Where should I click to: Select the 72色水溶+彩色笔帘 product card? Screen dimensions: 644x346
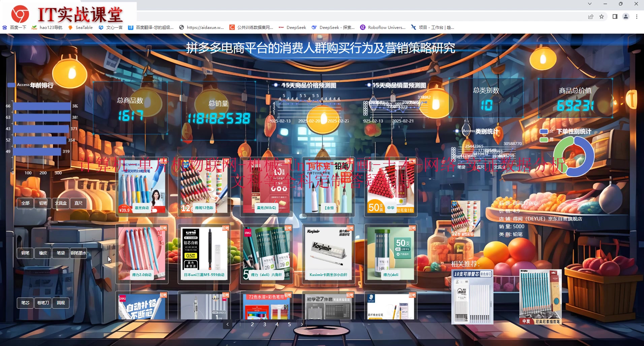pyautogui.click(x=266, y=305)
